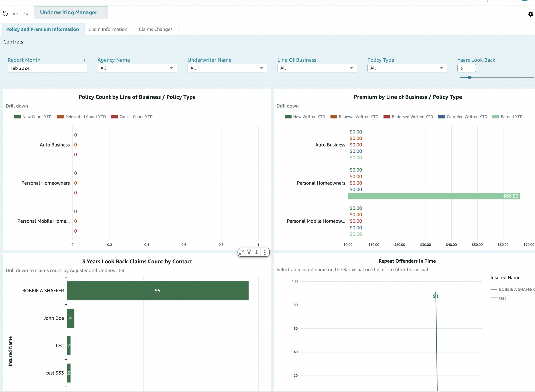
Task: Click the maximize visual expand icon
Action: (241, 252)
